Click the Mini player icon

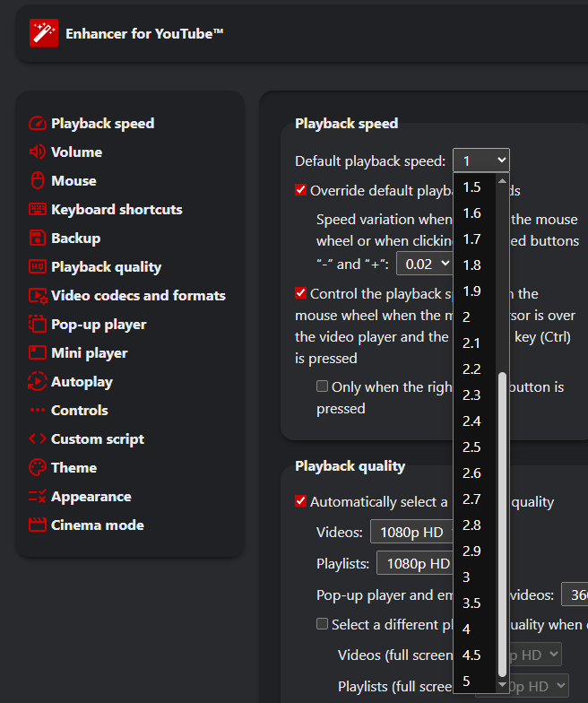(38, 353)
